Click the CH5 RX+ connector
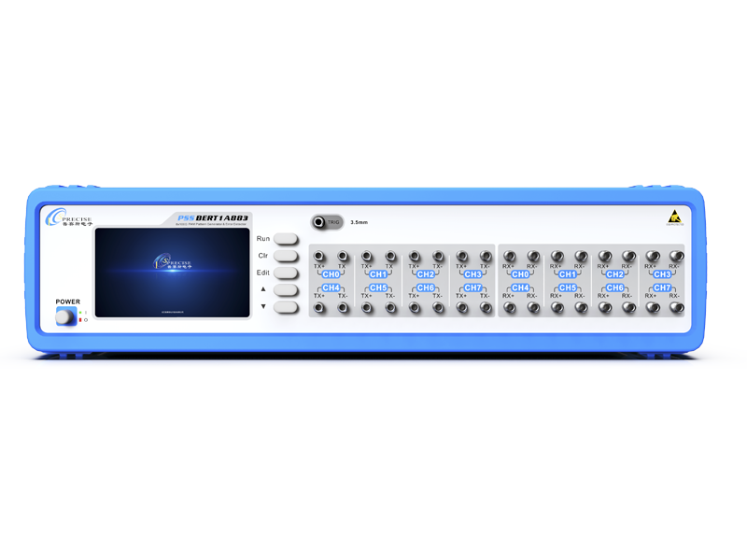747x560 pixels. [557, 308]
